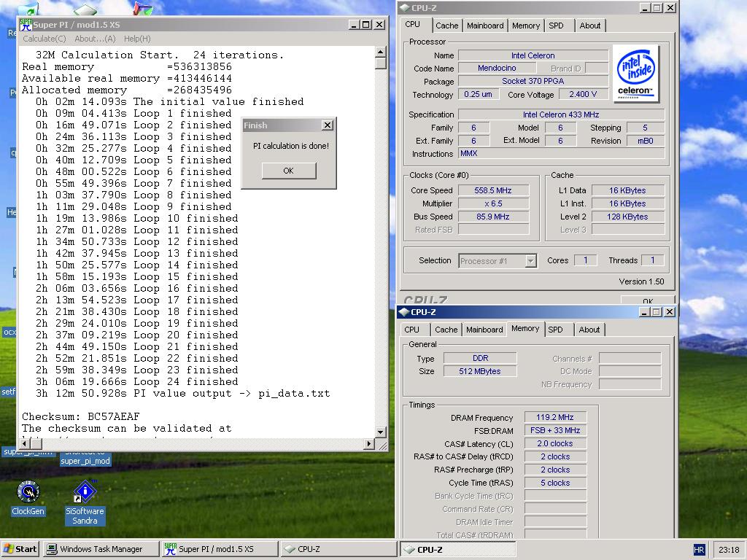Viewport: 747px width, 560px height.
Task: Expand the Processor #1 selection dropdown
Action: click(530, 261)
